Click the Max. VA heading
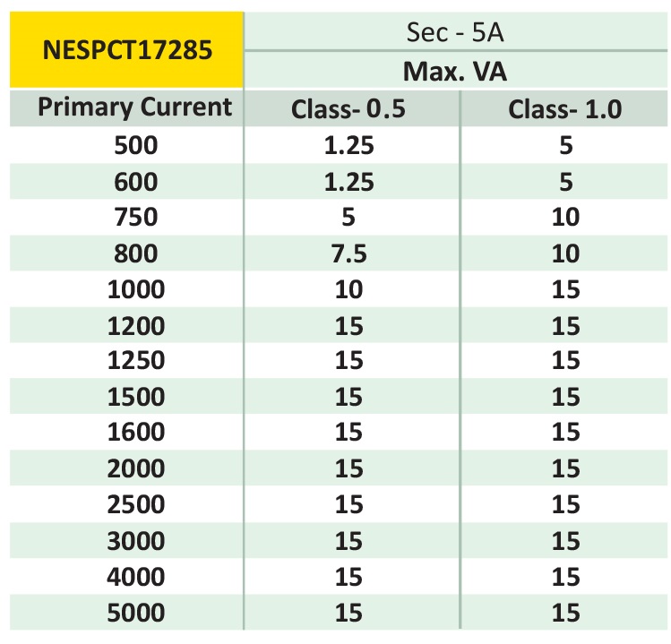This screenshot has width=671, height=644. pos(457,71)
